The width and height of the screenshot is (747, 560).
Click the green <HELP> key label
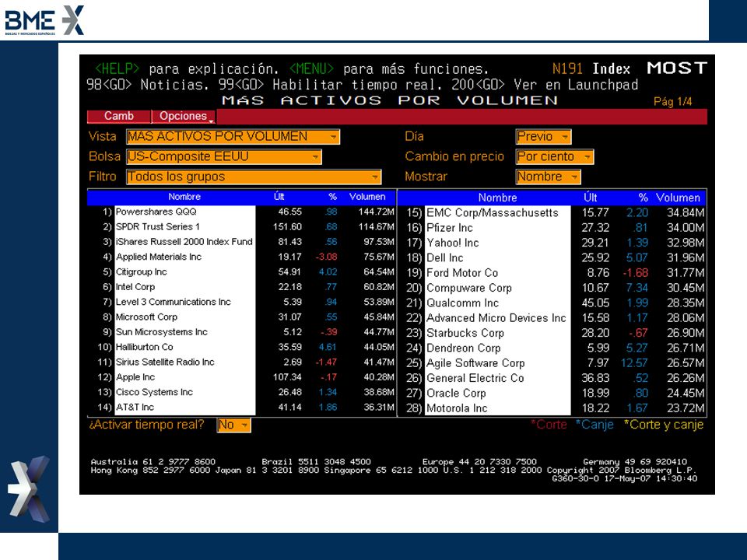[x=117, y=69]
